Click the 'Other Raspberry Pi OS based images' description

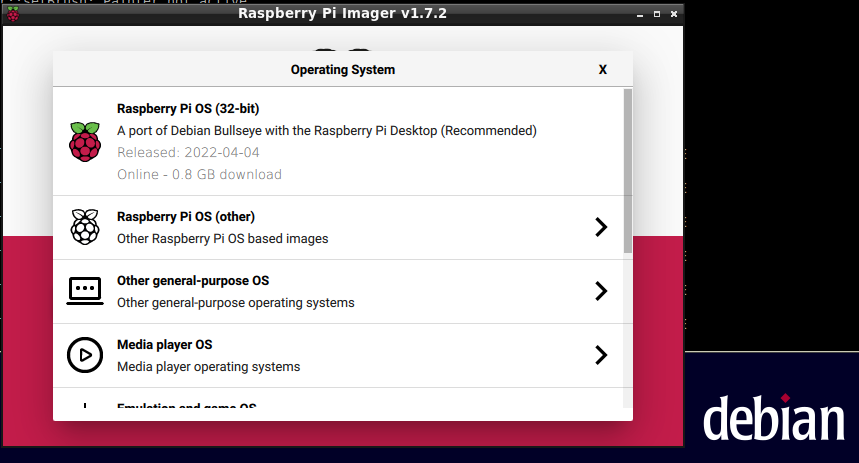point(222,239)
